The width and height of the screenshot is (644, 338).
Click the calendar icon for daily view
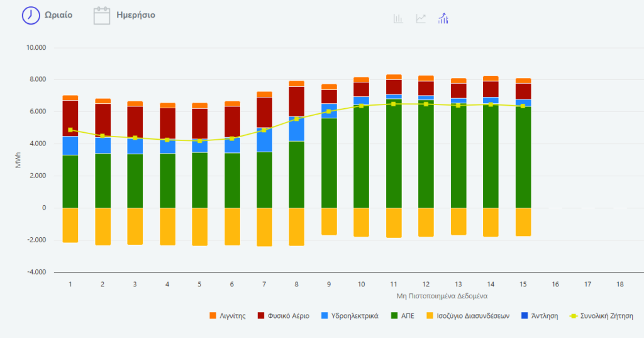[x=102, y=15]
